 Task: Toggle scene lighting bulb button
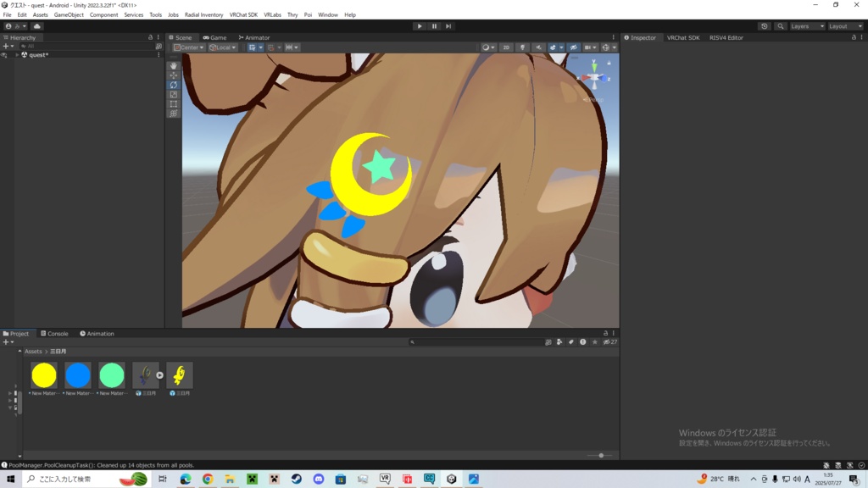(x=522, y=47)
